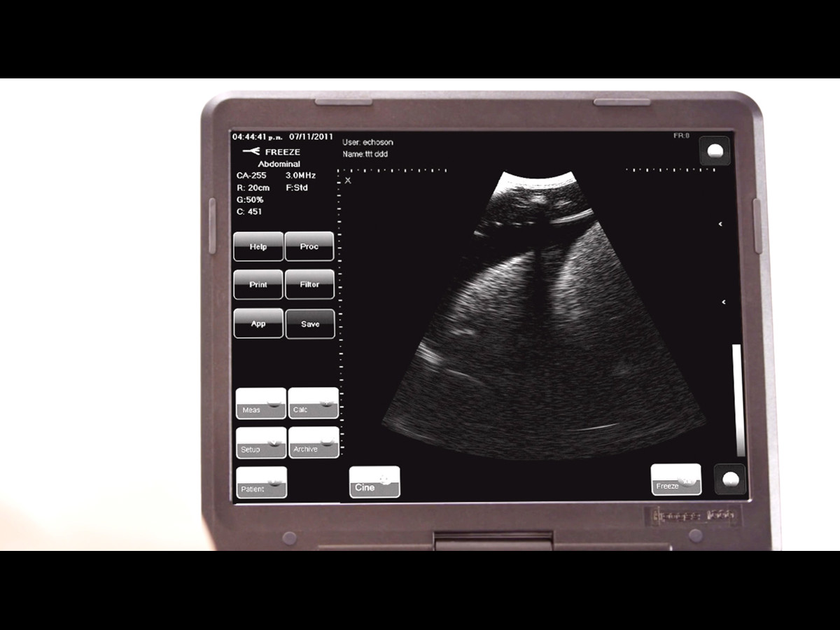Open the Calc calculations panel
The height and width of the screenshot is (630, 840).
pos(313,403)
